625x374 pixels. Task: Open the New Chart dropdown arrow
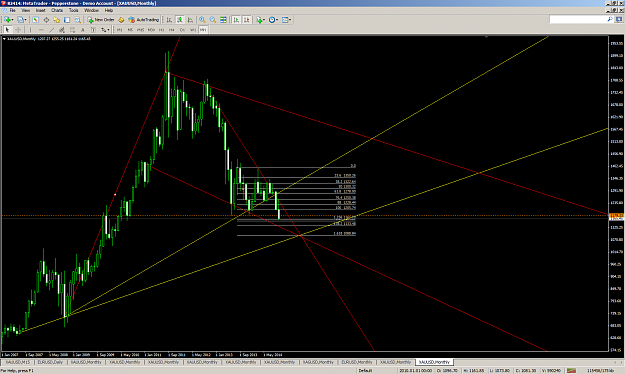13,20
